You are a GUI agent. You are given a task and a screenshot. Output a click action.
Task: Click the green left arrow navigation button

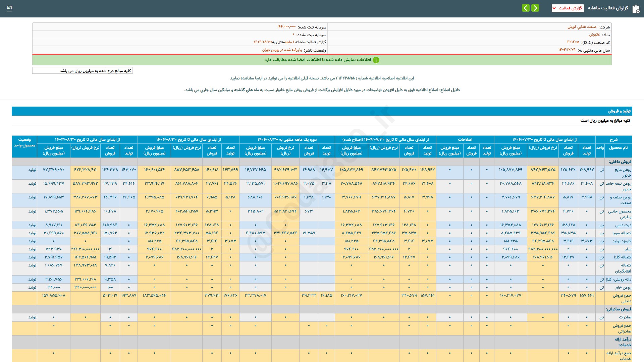pos(526,8)
